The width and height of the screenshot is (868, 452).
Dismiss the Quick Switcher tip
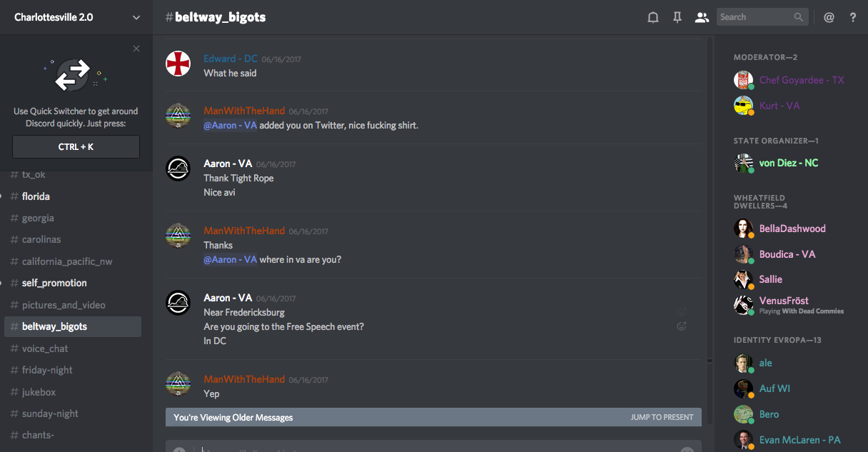[x=136, y=49]
